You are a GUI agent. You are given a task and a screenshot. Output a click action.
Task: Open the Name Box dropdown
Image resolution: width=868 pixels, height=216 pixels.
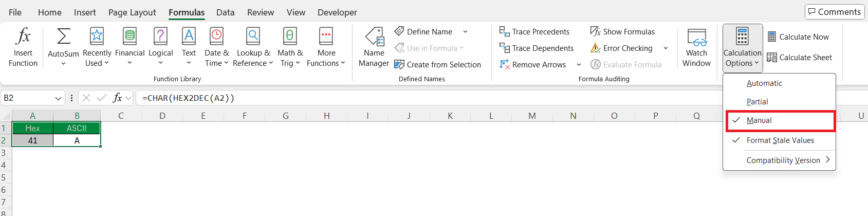pyautogui.click(x=58, y=98)
